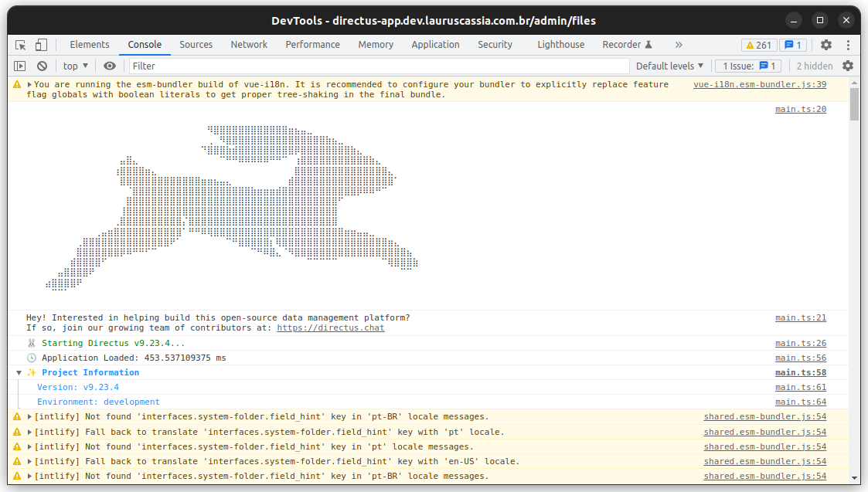Toggle the device toolbar icon
Viewport: 868px width, 492px height.
point(41,45)
